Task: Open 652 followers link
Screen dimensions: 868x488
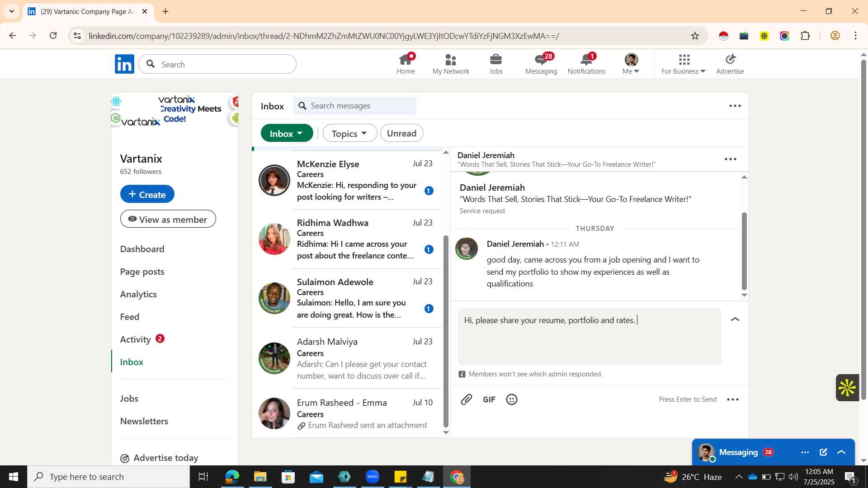Action: [x=141, y=172]
